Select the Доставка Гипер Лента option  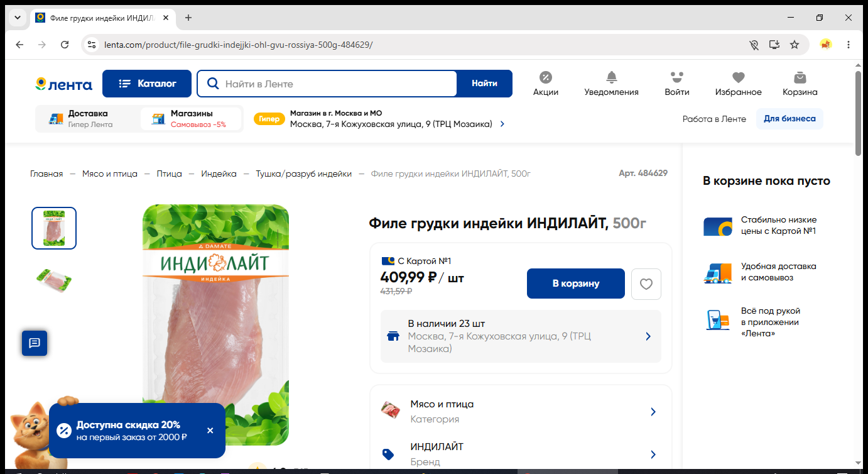point(88,119)
